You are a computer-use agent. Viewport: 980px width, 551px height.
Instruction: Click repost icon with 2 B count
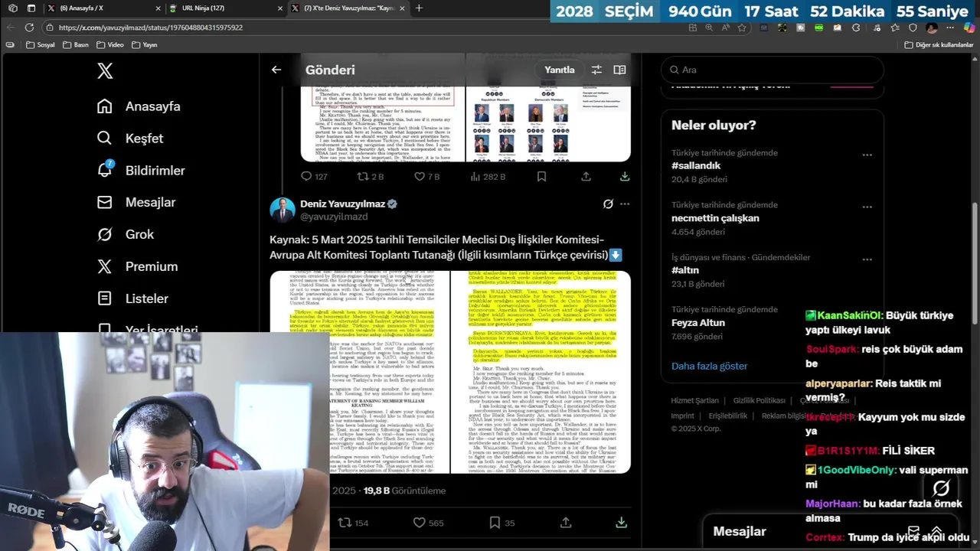371,176
